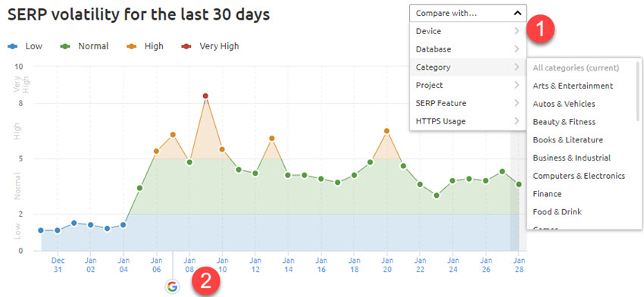Click the blue data point on Jan 04

point(123,225)
